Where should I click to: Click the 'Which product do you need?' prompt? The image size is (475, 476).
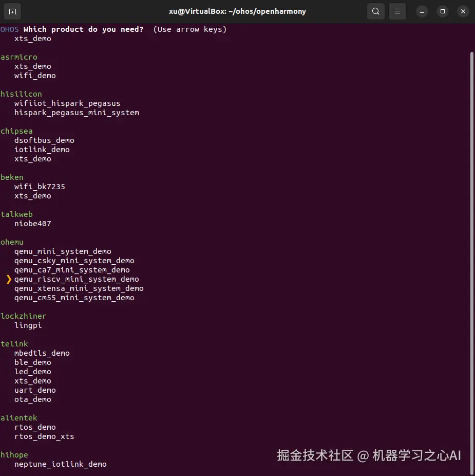point(83,29)
